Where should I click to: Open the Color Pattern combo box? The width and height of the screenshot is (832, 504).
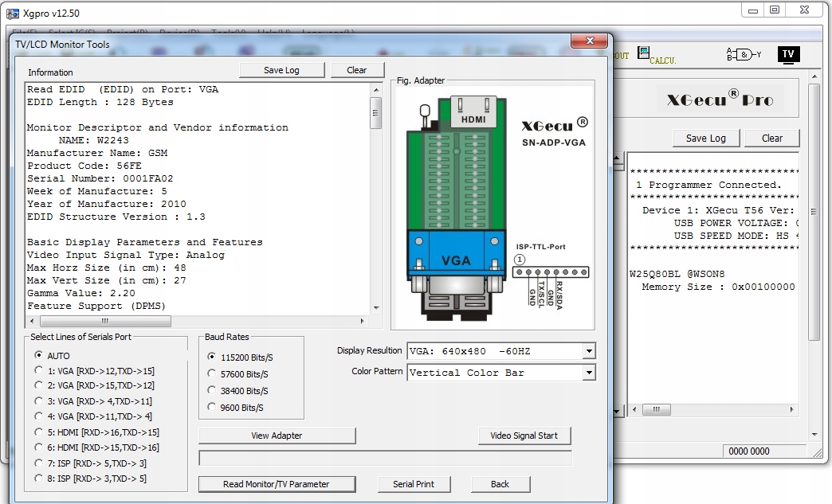588,373
